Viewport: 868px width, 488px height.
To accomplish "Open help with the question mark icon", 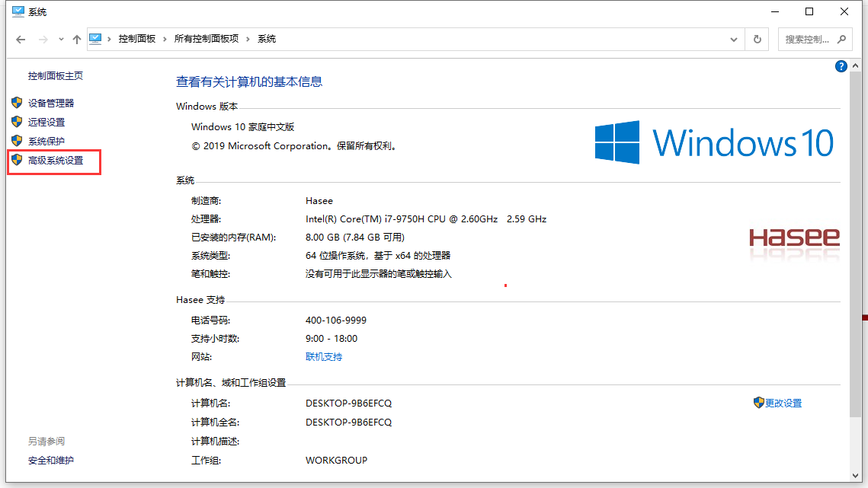I will pyautogui.click(x=841, y=66).
